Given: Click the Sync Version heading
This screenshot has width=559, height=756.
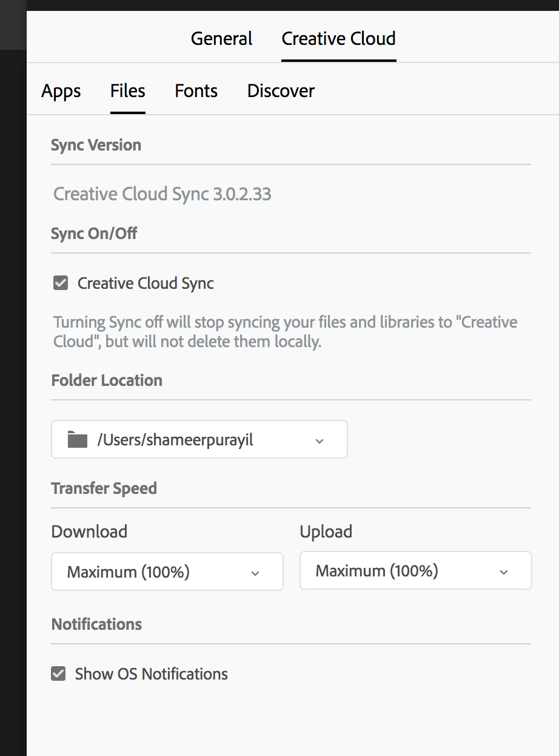Looking at the screenshot, I should 96,145.
